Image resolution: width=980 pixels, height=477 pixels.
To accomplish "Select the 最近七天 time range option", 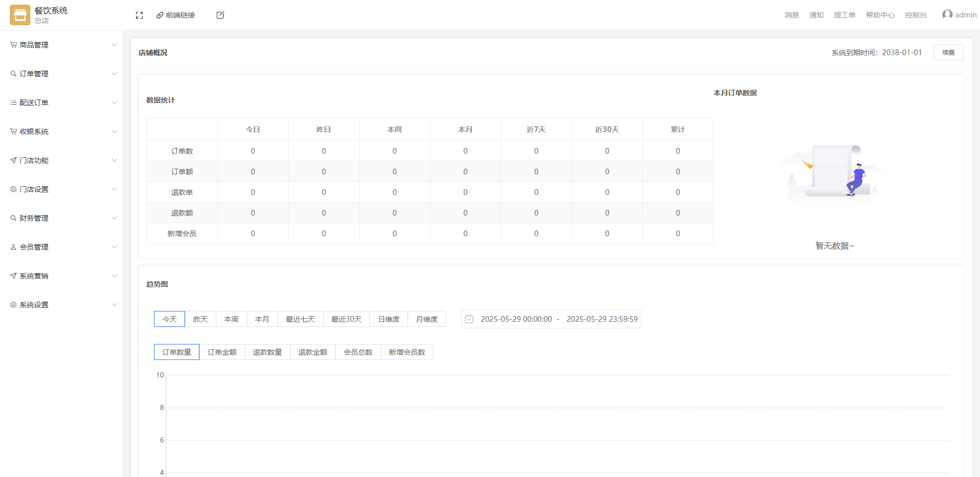I will [300, 319].
